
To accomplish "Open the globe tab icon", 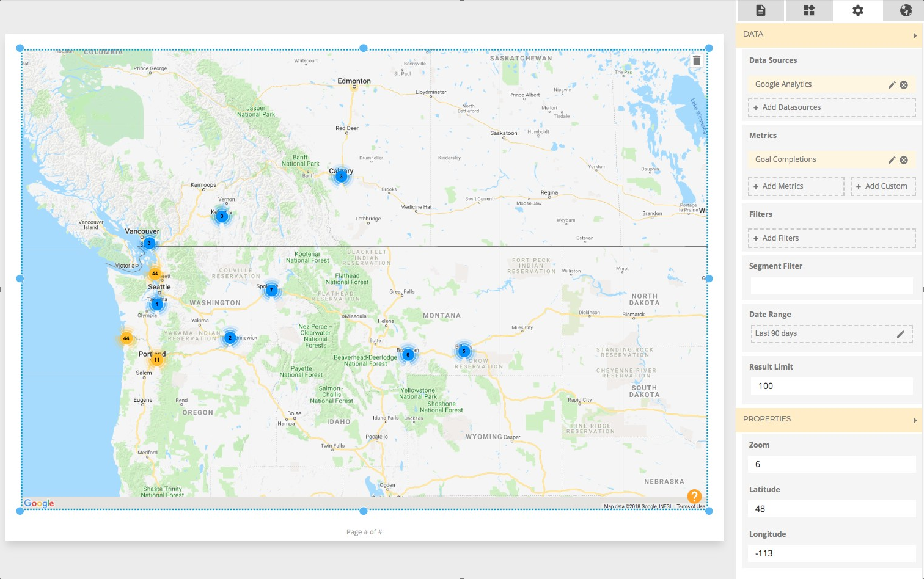I will (906, 10).
